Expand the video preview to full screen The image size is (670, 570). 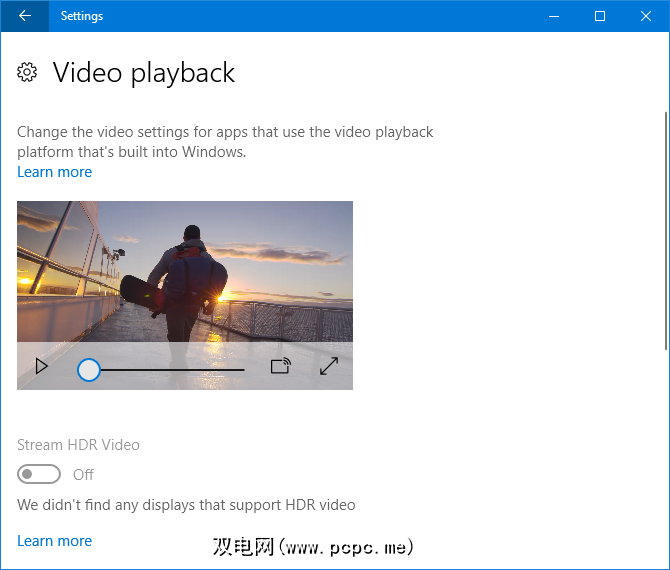point(329,366)
